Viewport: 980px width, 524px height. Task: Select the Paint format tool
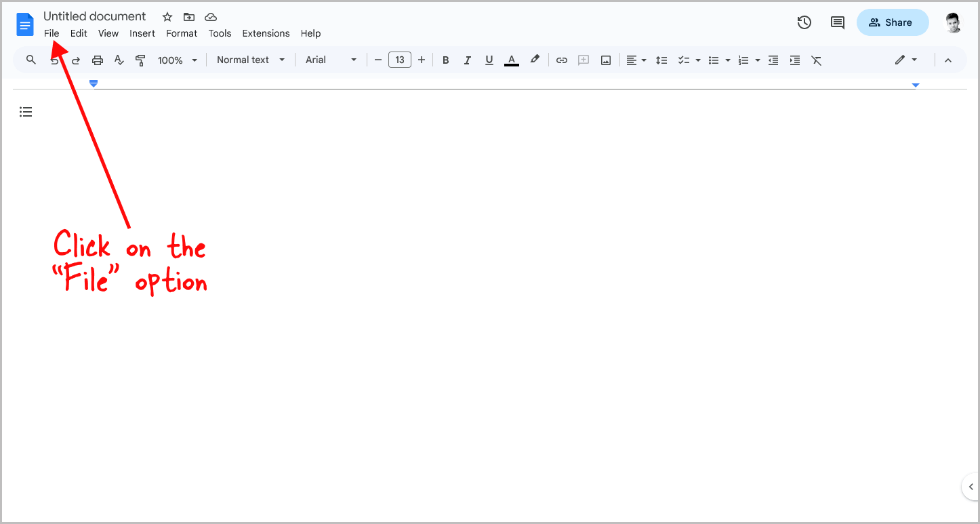click(x=140, y=60)
